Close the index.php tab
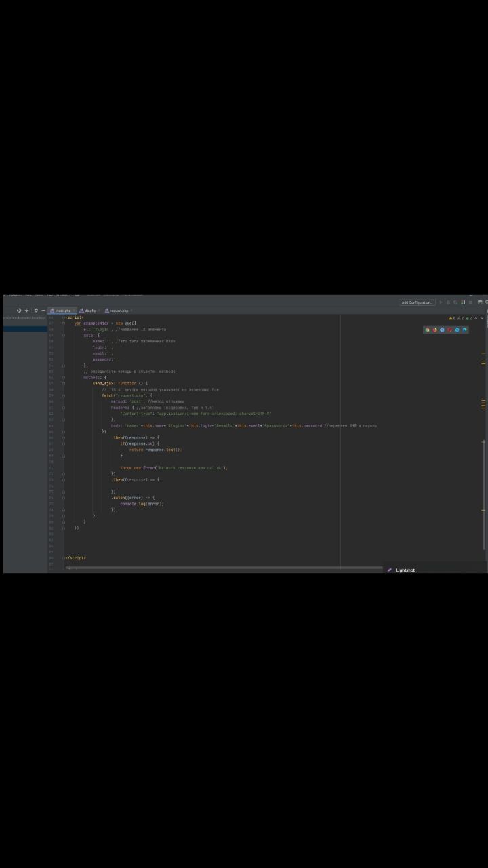Image resolution: width=488 pixels, height=868 pixels. tap(74, 311)
